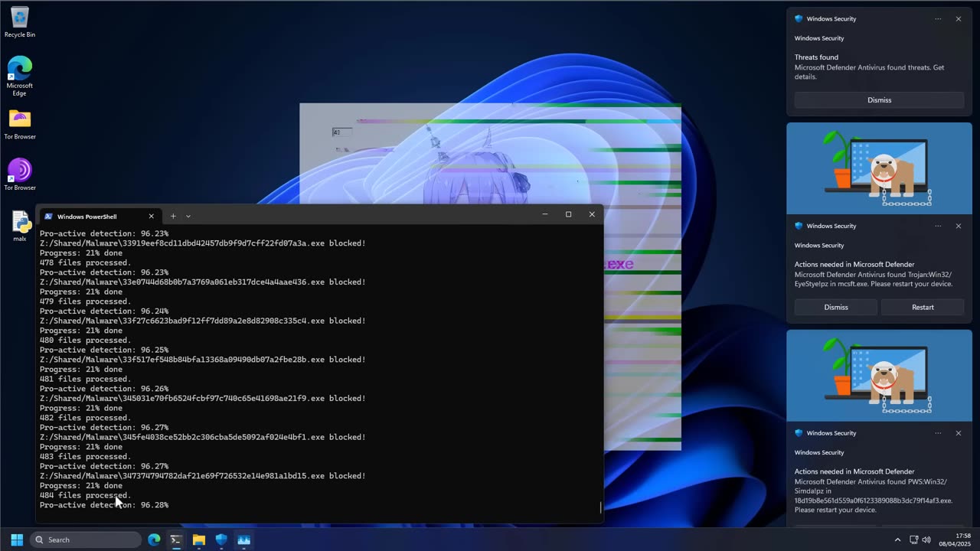Click the '484 files processed.' line
The width and height of the screenshot is (980, 551).
[85, 495]
